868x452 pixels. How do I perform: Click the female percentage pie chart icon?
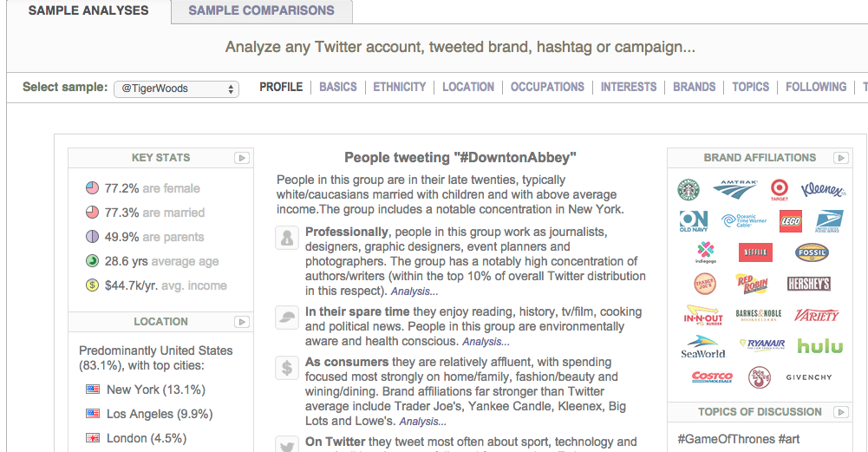[x=92, y=188]
